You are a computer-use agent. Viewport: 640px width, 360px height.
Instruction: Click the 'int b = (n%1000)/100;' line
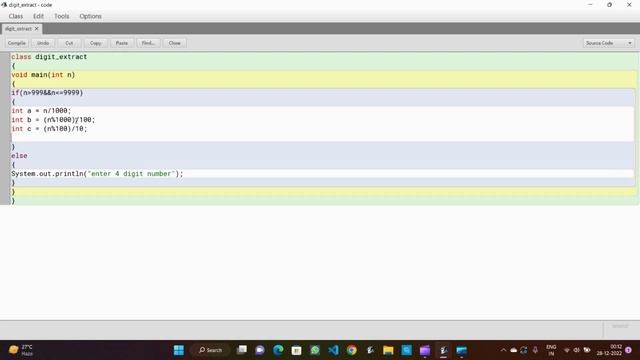coord(53,120)
